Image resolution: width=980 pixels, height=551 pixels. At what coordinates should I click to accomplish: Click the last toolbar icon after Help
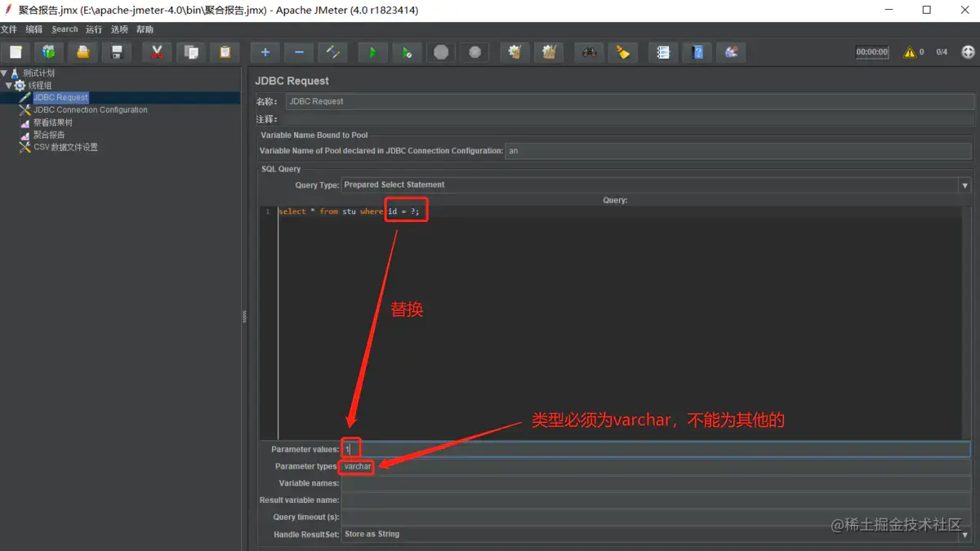click(731, 52)
